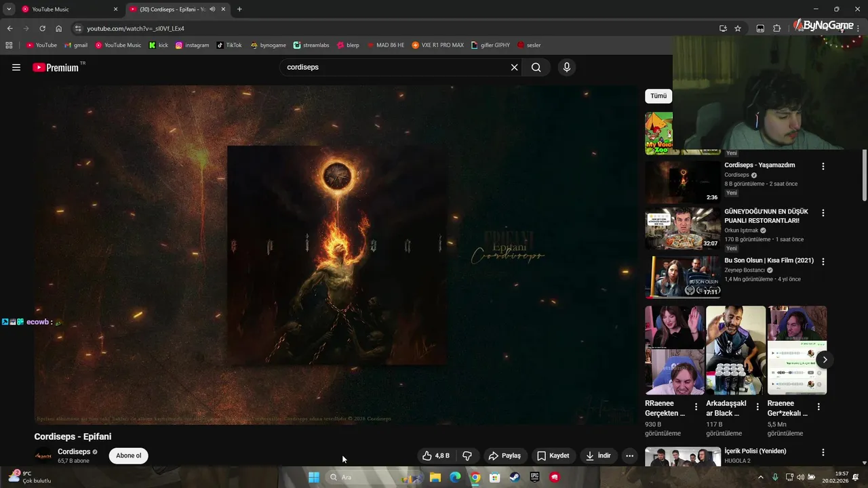The width and height of the screenshot is (868, 488).
Task: Open the instagram bookmark
Action: pyautogui.click(x=193, y=45)
